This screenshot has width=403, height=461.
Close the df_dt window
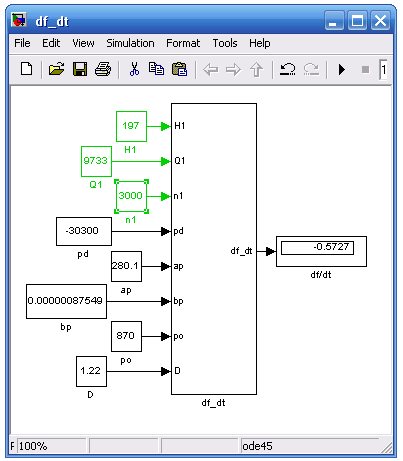coord(380,20)
